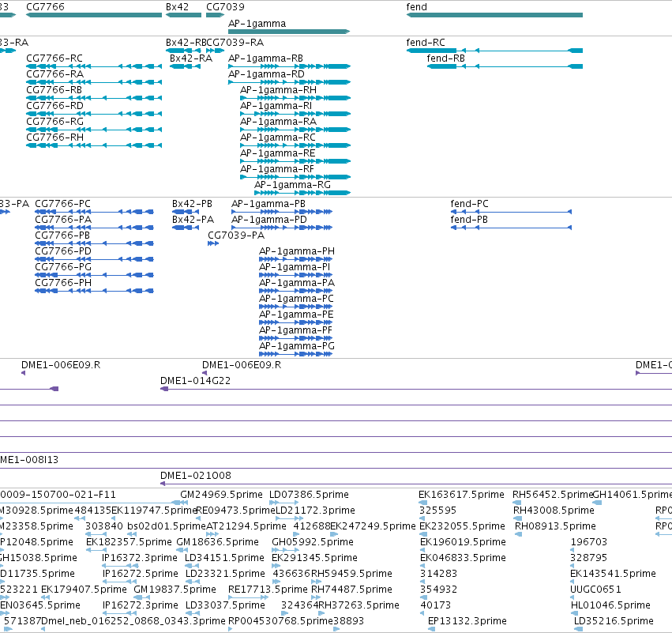Select the Bx42-PA protein label
The width and height of the screenshot is (672, 633).
[x=193, y=220]
